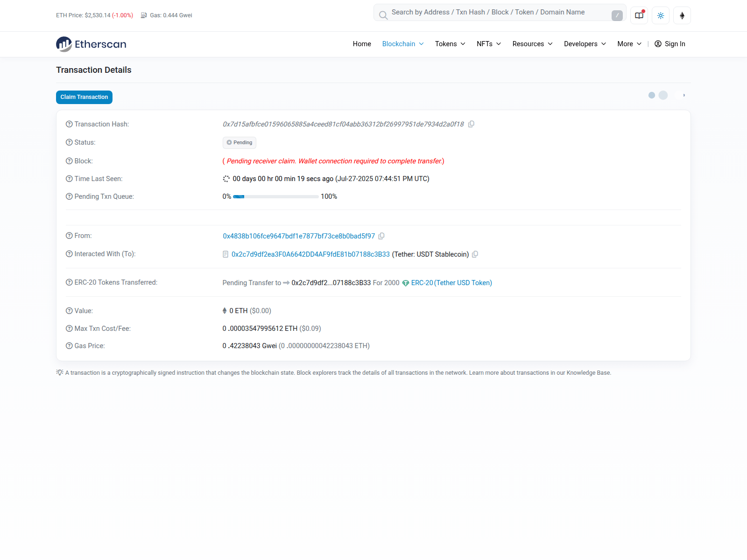Copy the Tether contract address
747x560 pixels.
click(x=475, y=254)
